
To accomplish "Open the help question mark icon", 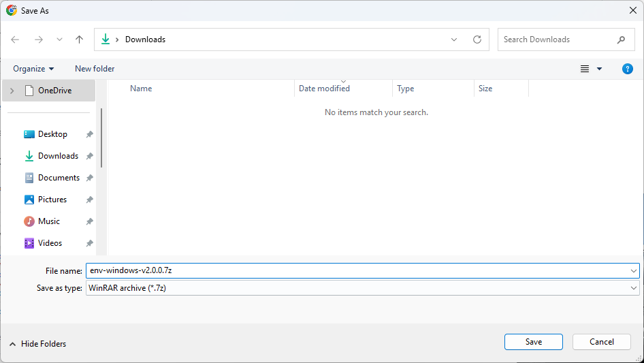I will 628,69.
